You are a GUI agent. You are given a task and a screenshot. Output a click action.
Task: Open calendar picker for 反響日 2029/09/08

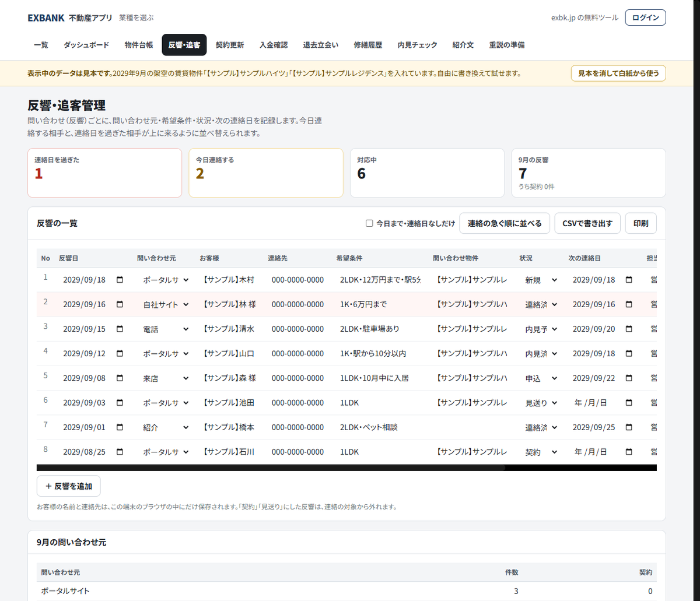(120, 378)
